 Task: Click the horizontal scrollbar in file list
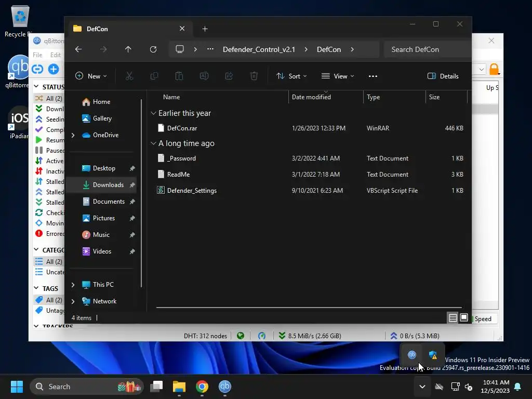pos(309,308)
